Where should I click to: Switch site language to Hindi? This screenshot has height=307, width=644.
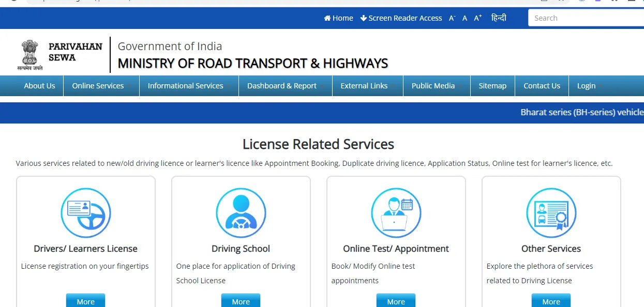pyautogui.click(x=499, y=18)
